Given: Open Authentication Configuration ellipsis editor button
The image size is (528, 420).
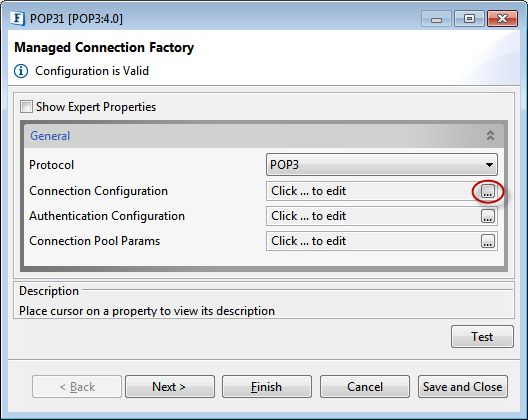Looking at the screenshot, I should tap(488, 216).
